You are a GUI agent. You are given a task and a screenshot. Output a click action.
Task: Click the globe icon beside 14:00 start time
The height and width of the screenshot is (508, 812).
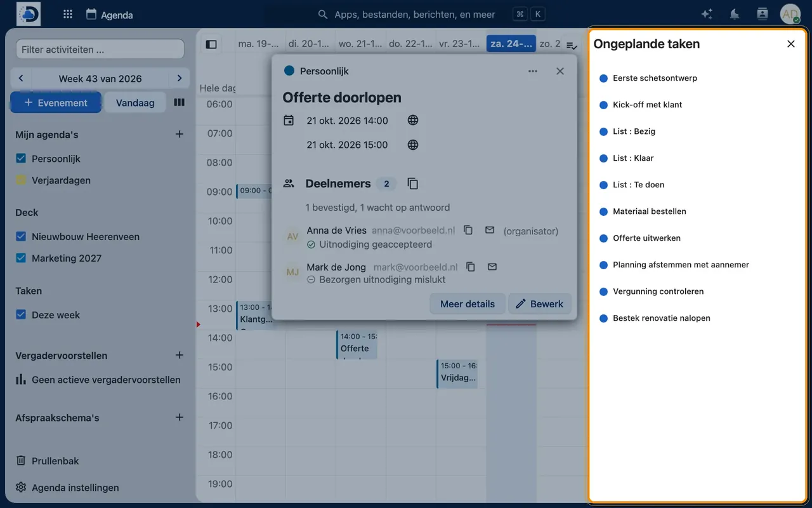[x=413, y=120]
